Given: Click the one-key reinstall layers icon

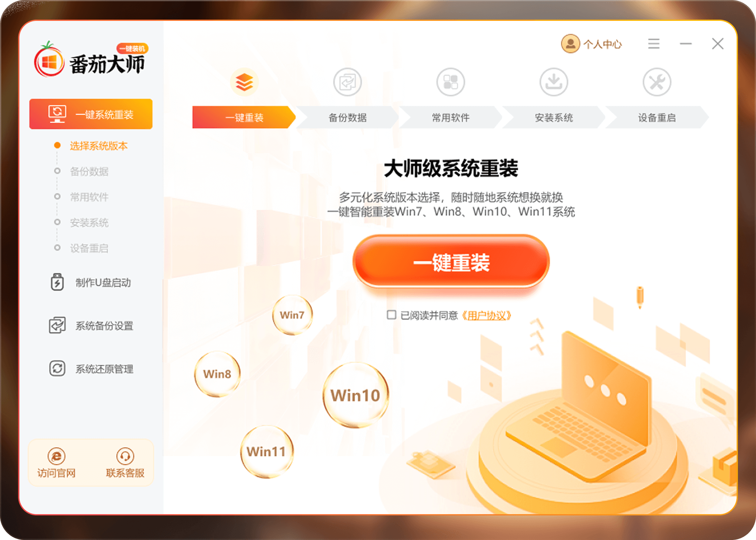Looking at the screenshot, I should pos(244,82).
